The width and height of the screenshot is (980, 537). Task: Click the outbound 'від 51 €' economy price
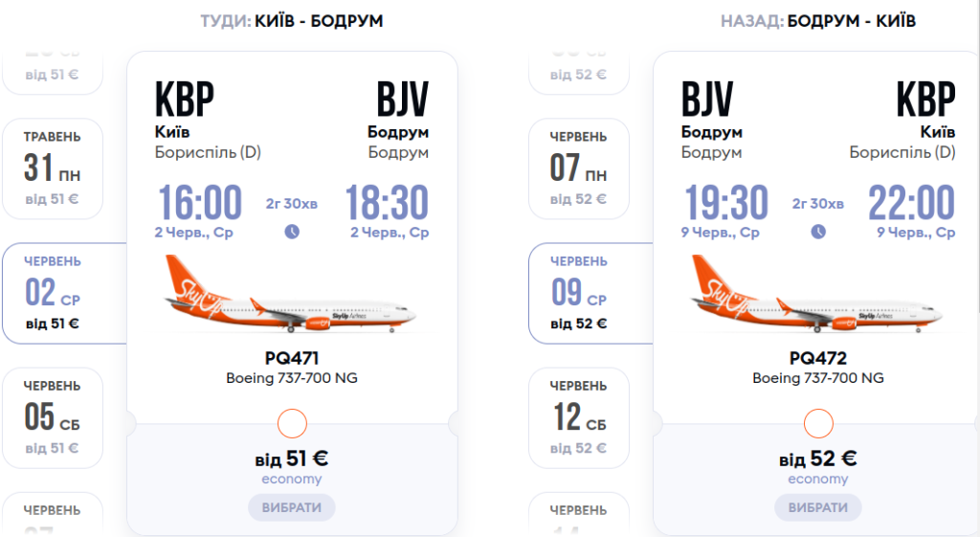point(292,459)
